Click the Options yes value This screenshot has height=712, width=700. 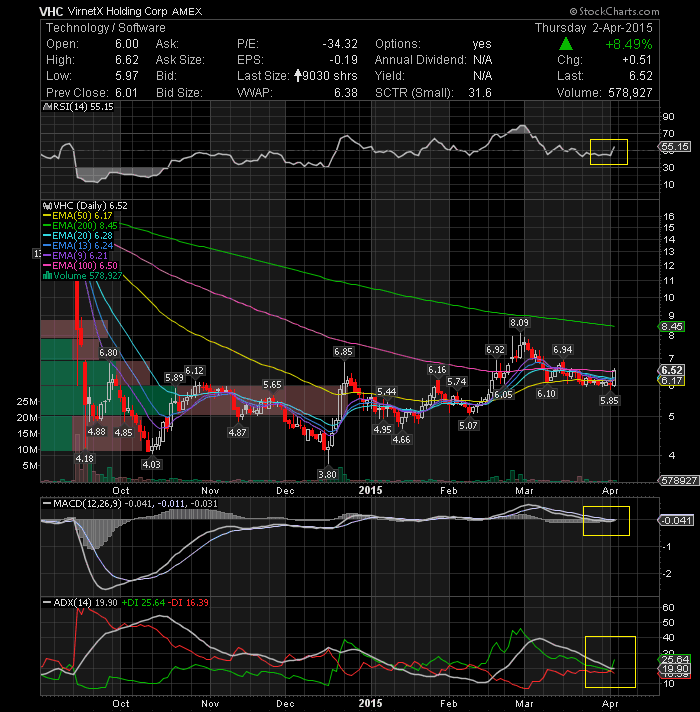[x=482, y=44]
